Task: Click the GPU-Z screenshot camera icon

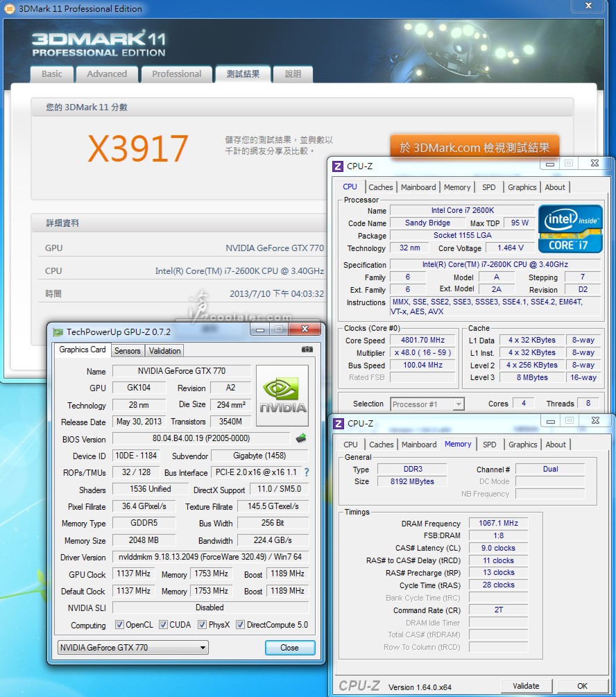Action: [307, 350]
